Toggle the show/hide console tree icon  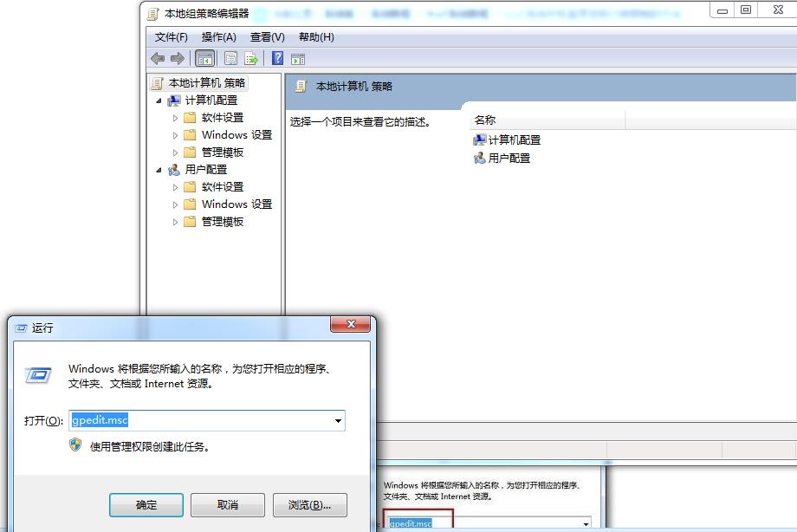[204, 59]
